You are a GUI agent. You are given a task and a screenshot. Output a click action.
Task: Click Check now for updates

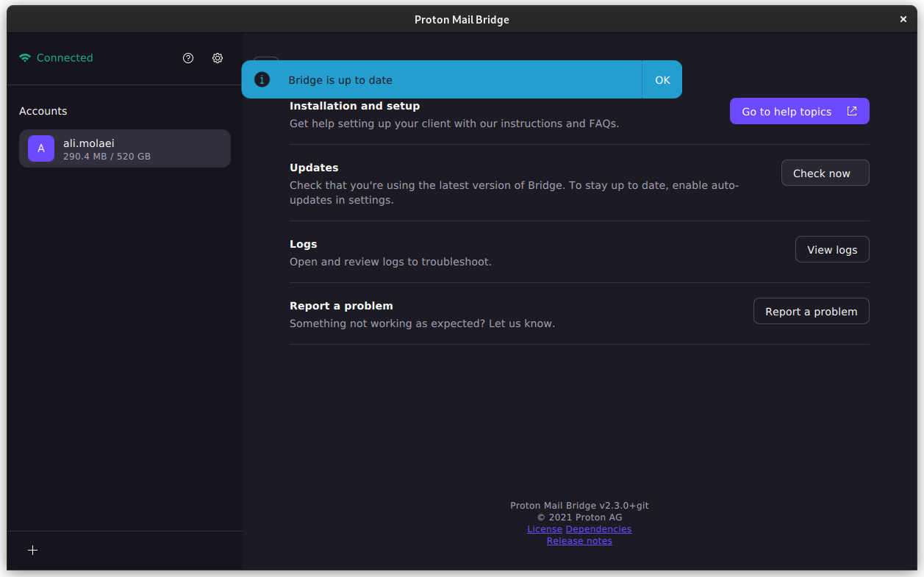(825, 173)
